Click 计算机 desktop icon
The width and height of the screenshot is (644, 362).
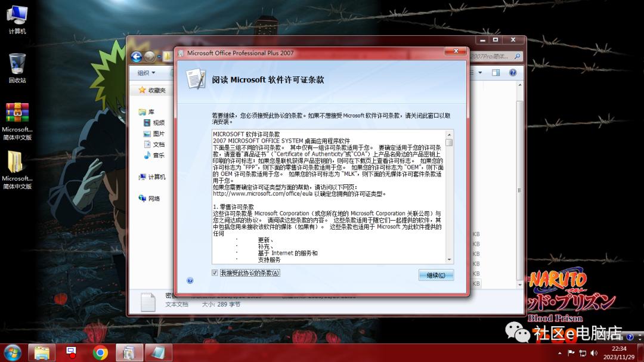17,20
